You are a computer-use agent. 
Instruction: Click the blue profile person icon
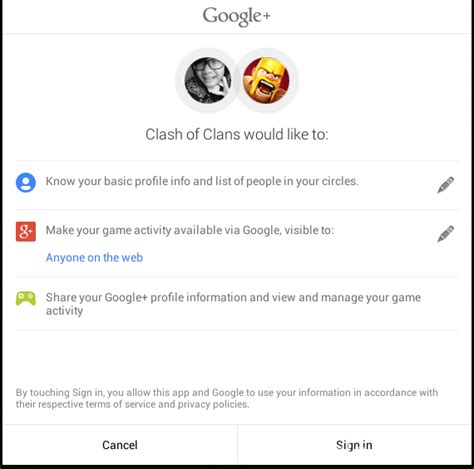(26, 182)
